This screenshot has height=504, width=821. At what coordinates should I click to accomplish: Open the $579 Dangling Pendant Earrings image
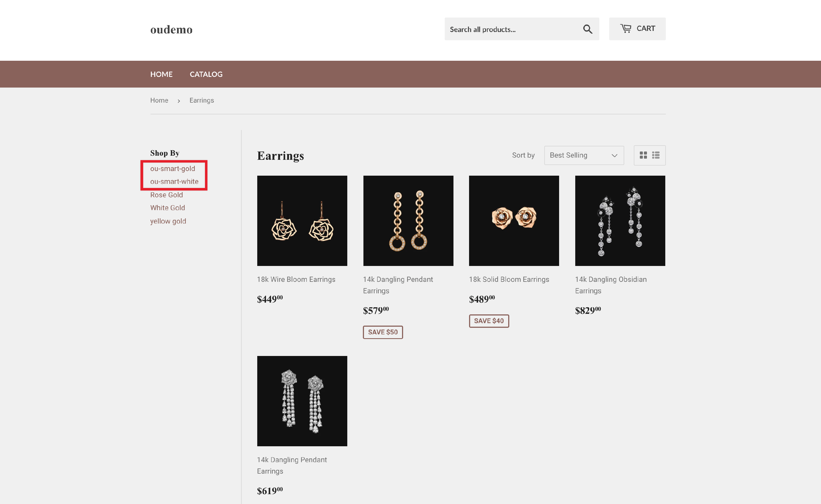408,221
